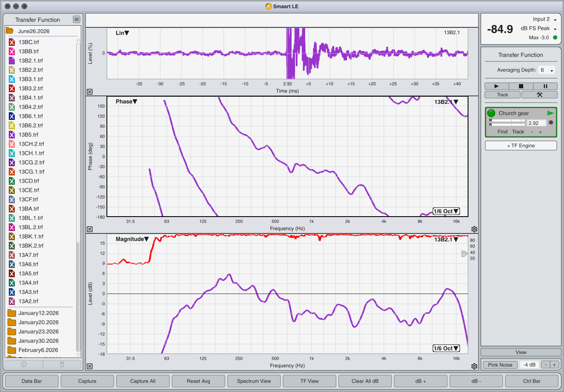
Task: Start measurement with the play button
Action: click(497, 86)
